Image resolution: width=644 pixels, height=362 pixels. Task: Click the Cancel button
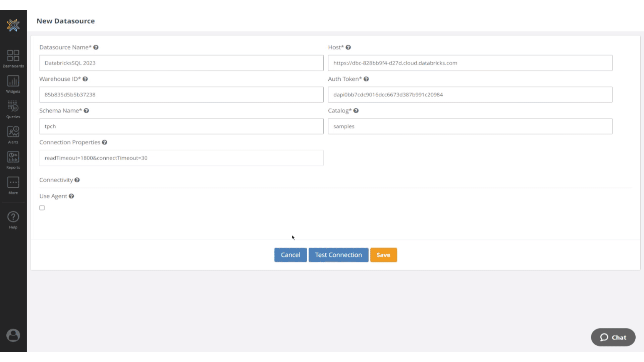[290, 255]
